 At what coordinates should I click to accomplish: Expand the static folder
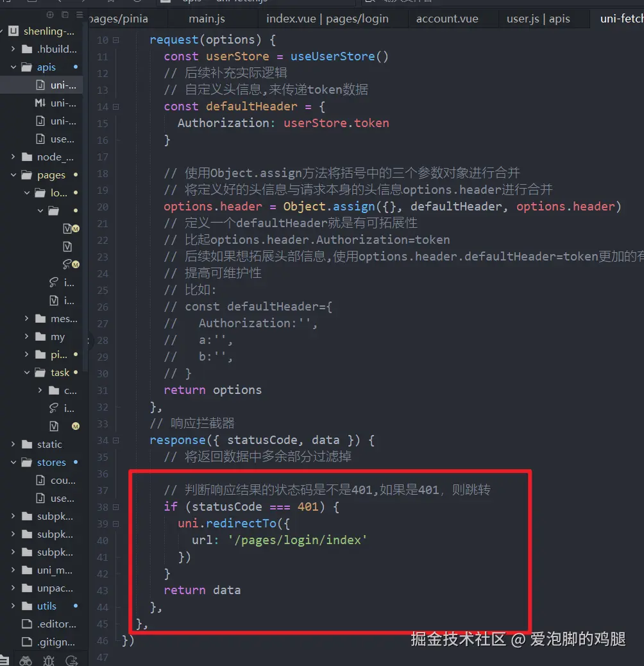(13, 444)
